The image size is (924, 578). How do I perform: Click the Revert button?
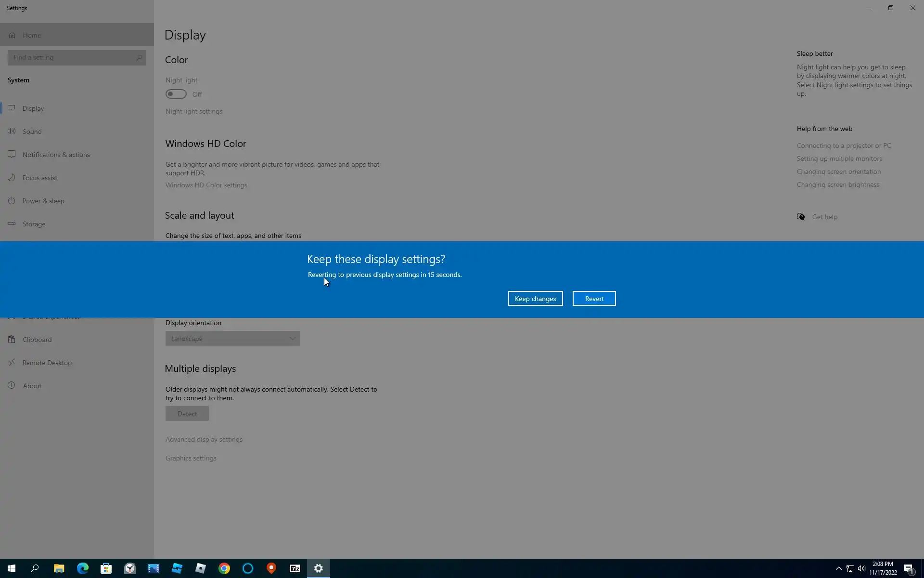(x=594, y=299)
